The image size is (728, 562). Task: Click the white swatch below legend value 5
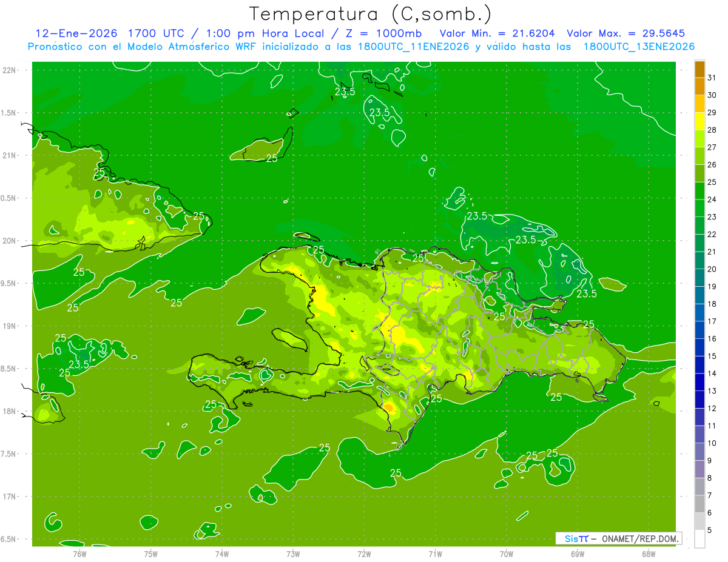pyautogui.click(x=699, y=539)
